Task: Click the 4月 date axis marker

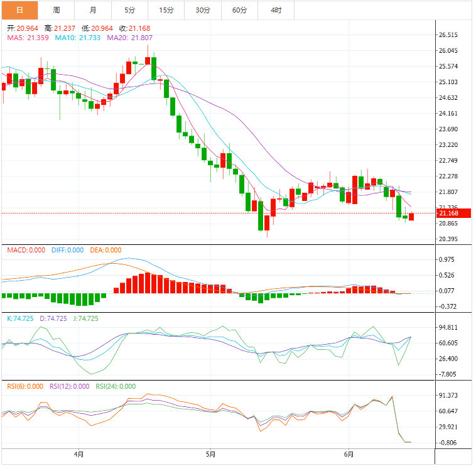Action: (78, 455)
